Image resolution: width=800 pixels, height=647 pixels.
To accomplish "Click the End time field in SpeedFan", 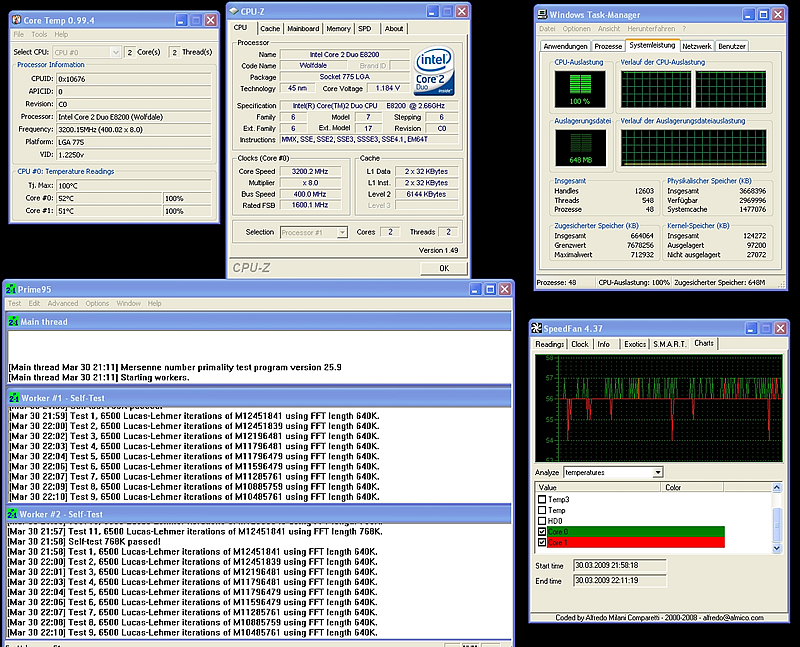I will point(620,581).
